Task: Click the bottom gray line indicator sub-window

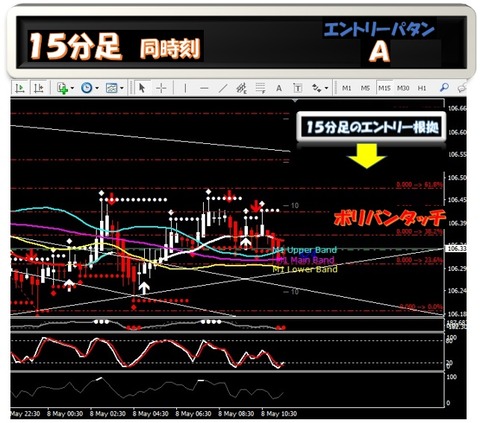Action: tap(227, 390)
